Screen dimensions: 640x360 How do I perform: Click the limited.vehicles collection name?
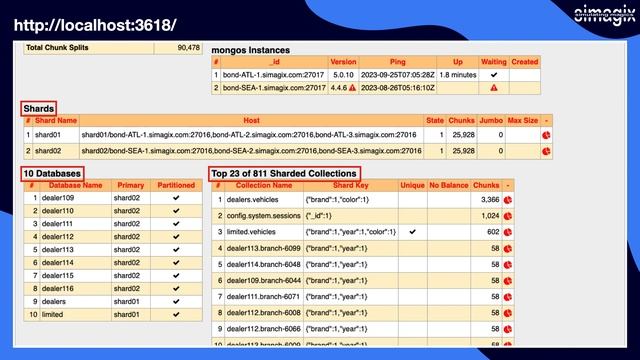click(x=251, y=232)
